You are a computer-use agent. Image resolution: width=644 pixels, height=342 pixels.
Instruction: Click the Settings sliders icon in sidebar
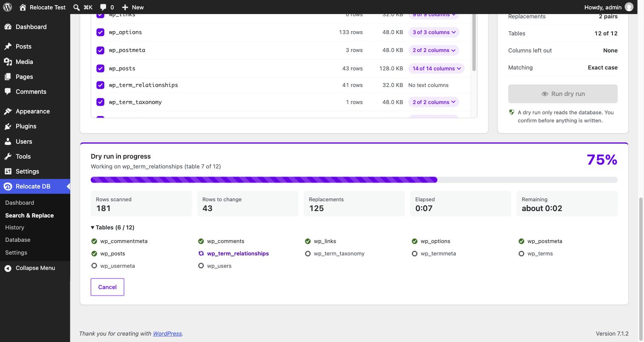point(8,171)
